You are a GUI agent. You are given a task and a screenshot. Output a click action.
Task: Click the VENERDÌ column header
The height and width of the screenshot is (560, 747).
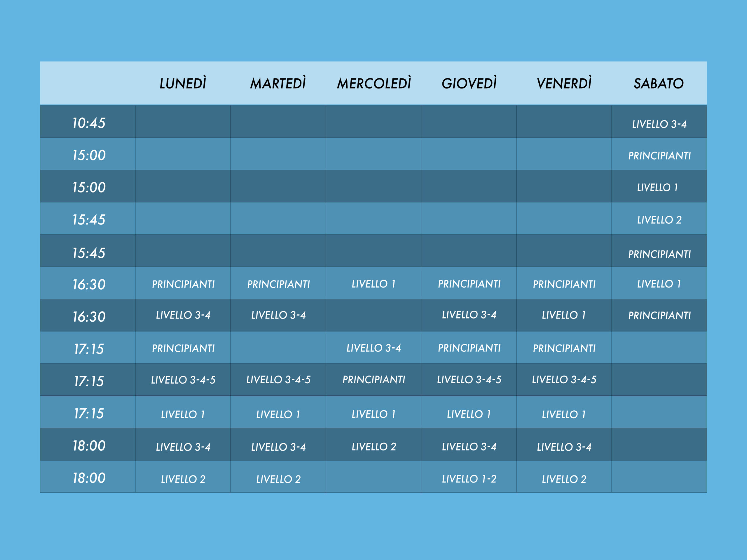(x=564, y=83)
